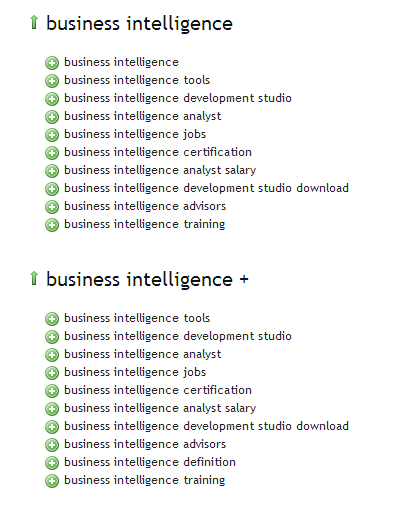Click 'business intelligence tools' text in second list

click(x=137, y=318)
